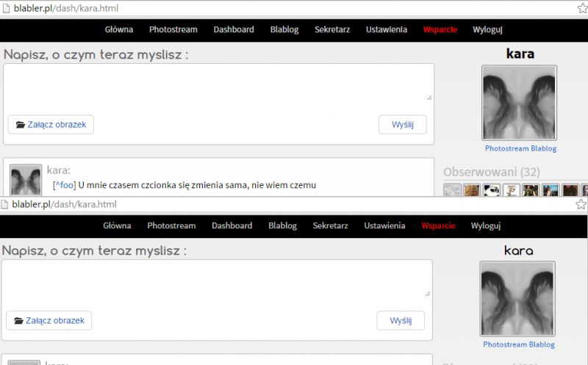Screen dimensions: 588x365
Task: Click Wyloguj in the lower navigation bar
Action: coord(486,225)
